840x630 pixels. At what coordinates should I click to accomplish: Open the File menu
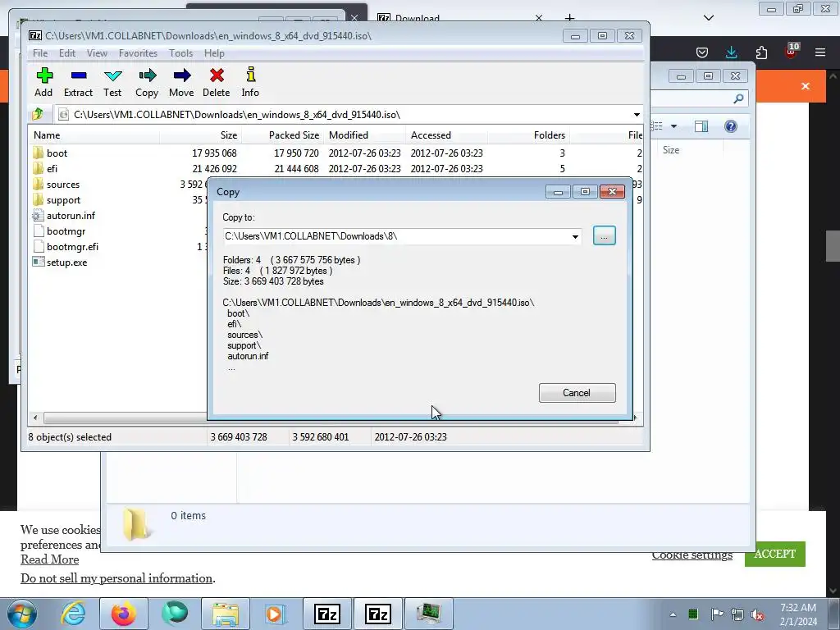click(40, 53)
